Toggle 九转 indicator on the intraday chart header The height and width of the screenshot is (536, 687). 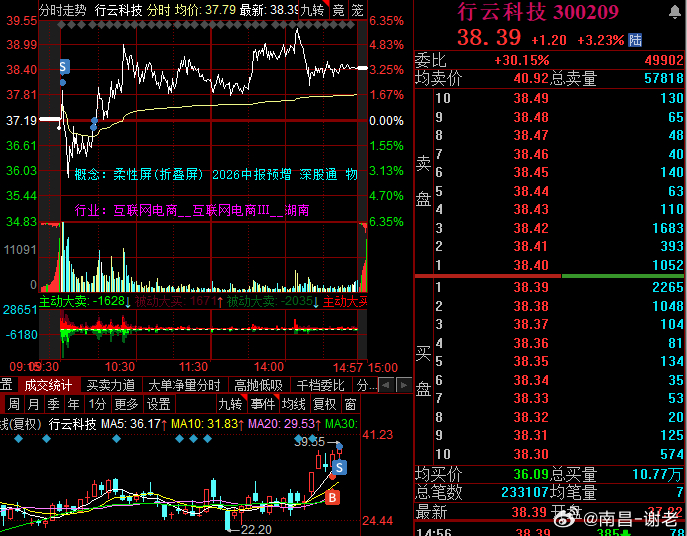point(312,10)
